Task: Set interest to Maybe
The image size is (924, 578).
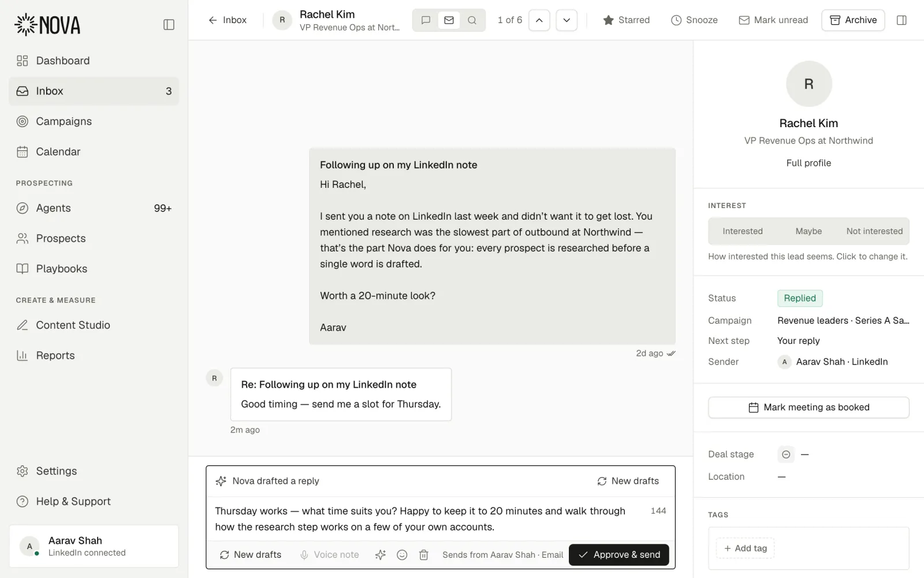Action: [808, 231]
